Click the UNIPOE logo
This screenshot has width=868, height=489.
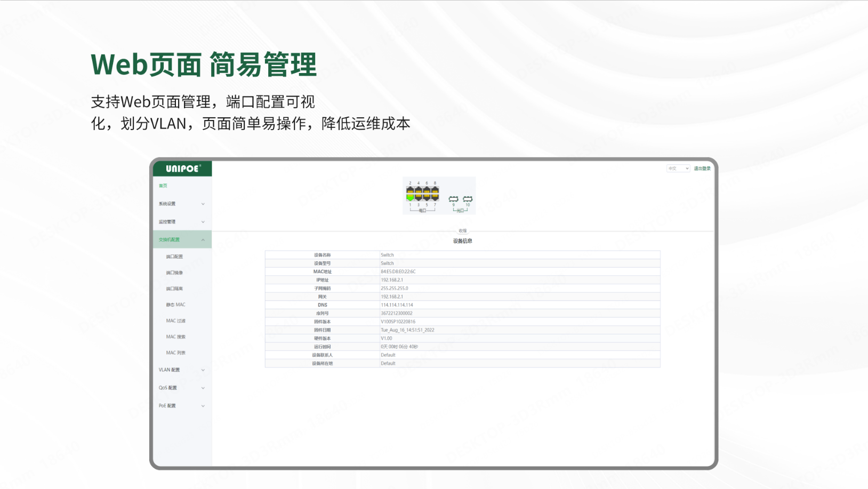click(x=183, y=169)
